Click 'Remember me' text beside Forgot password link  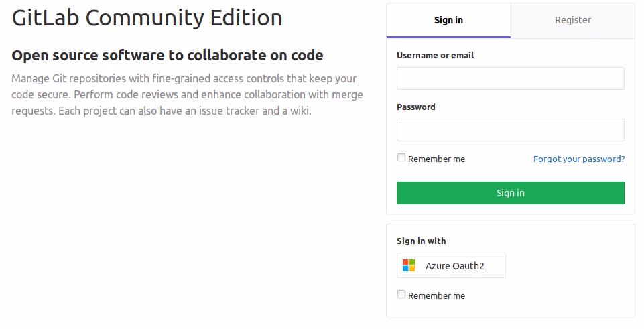pyautogui.click(x=436, y=159)
